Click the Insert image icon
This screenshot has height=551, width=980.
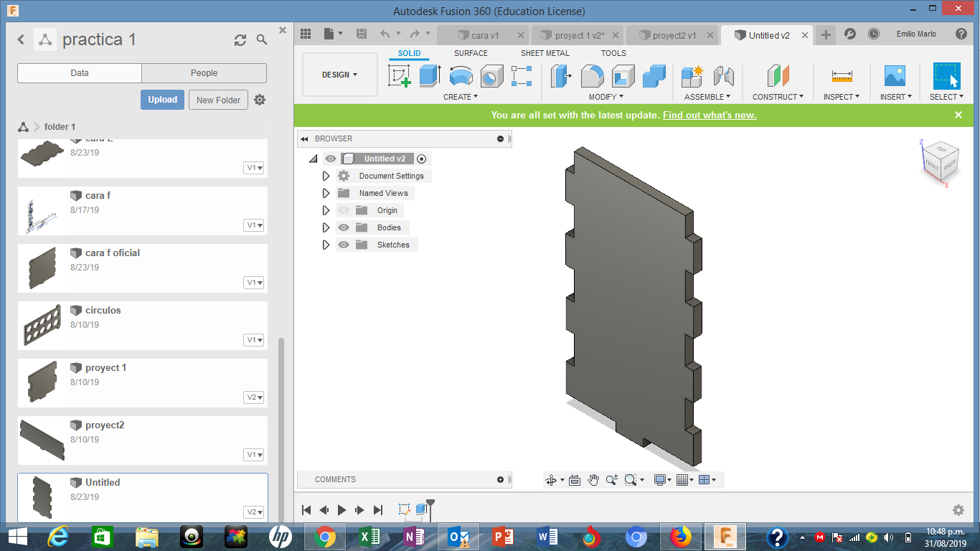point(895,76)
